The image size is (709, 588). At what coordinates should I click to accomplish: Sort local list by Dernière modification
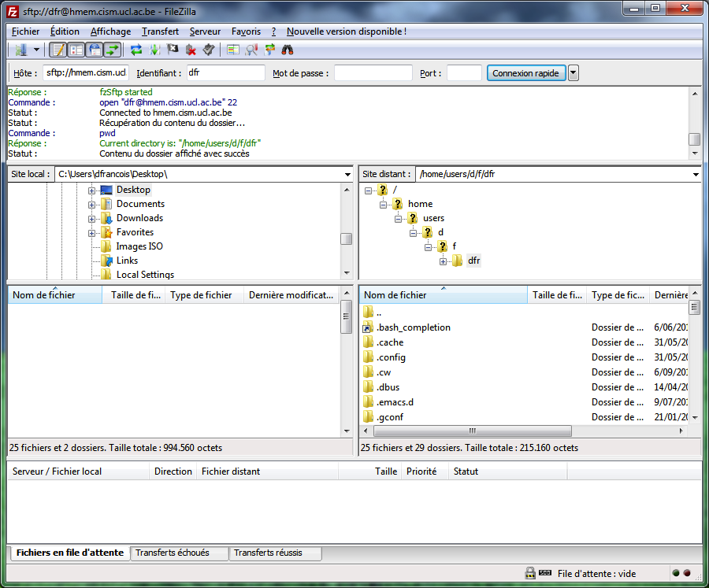(291, 295)
